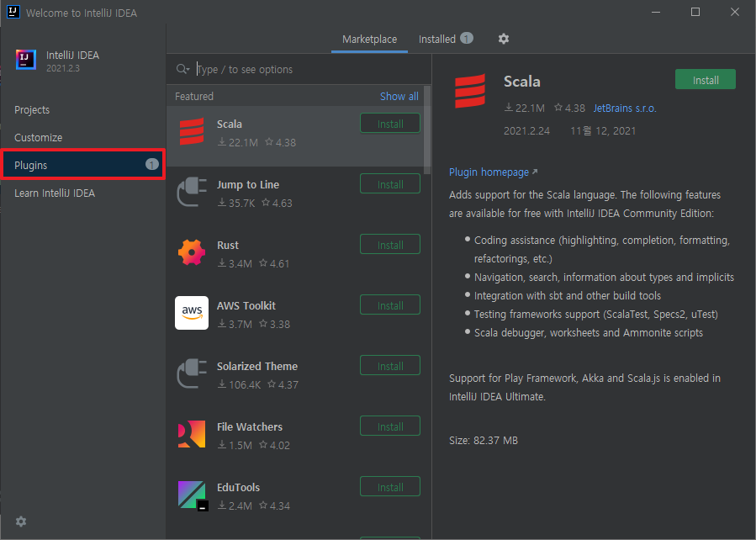756x540 pixels.
Task: Open options gear at bottom of sidebar
Action: click(21, 521)
